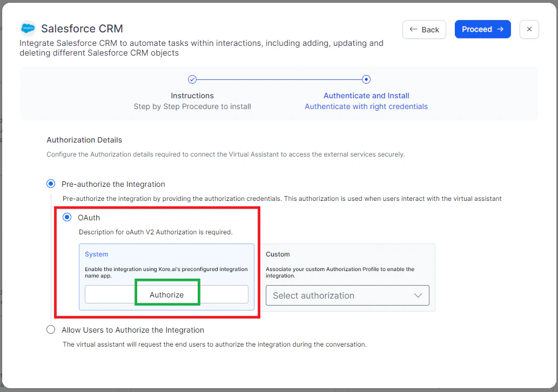The width and height of the screenshot is (558, 392).
Task: Click the chevron arrow on the authorization dropdown
Action: tap(418, 295)
